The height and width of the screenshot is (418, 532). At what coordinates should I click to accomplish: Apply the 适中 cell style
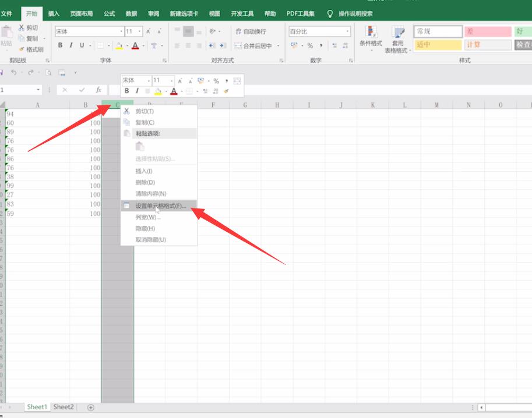pos(438,45)
